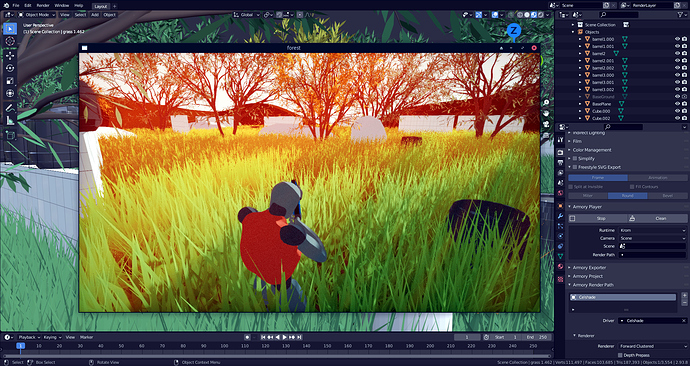Enable the Freestyle SVG Export checkbox

[x=575, y=167]
